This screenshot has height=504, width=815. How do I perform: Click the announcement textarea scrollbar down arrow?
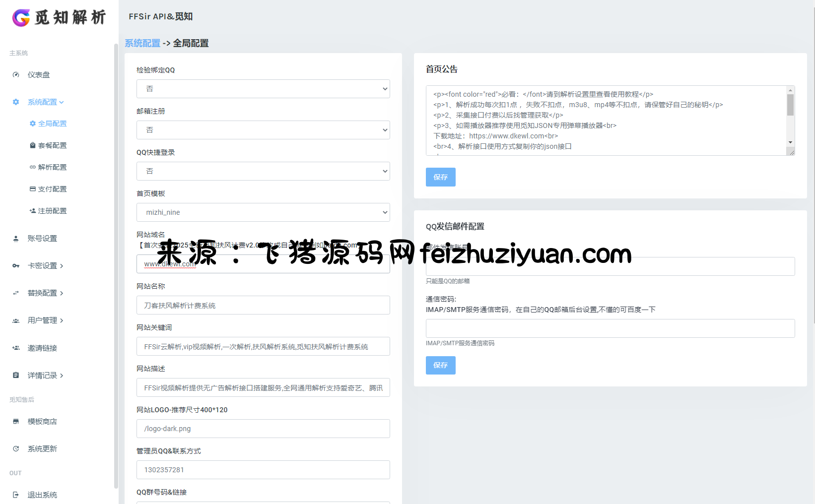(790, 142)
